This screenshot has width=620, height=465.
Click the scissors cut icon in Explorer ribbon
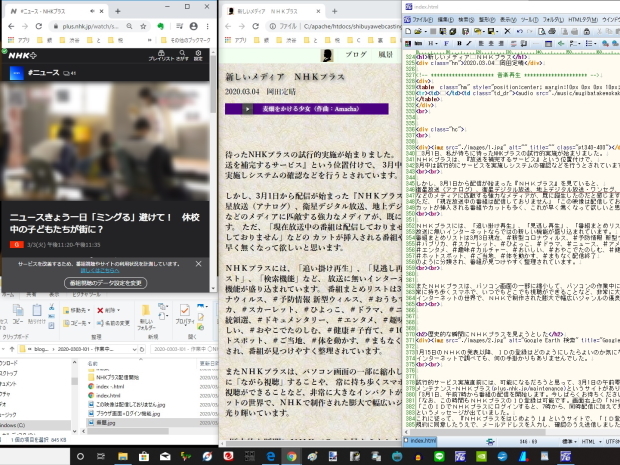pos(52,307)
